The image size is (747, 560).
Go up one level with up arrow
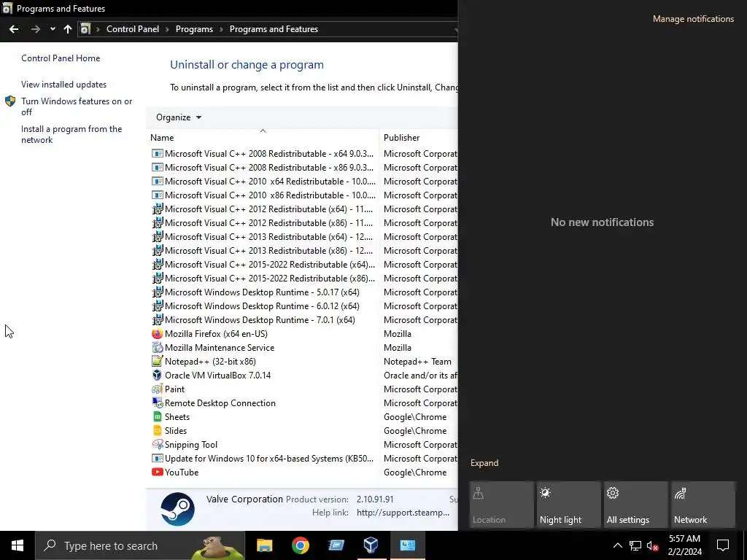click(x=68, y=29)
